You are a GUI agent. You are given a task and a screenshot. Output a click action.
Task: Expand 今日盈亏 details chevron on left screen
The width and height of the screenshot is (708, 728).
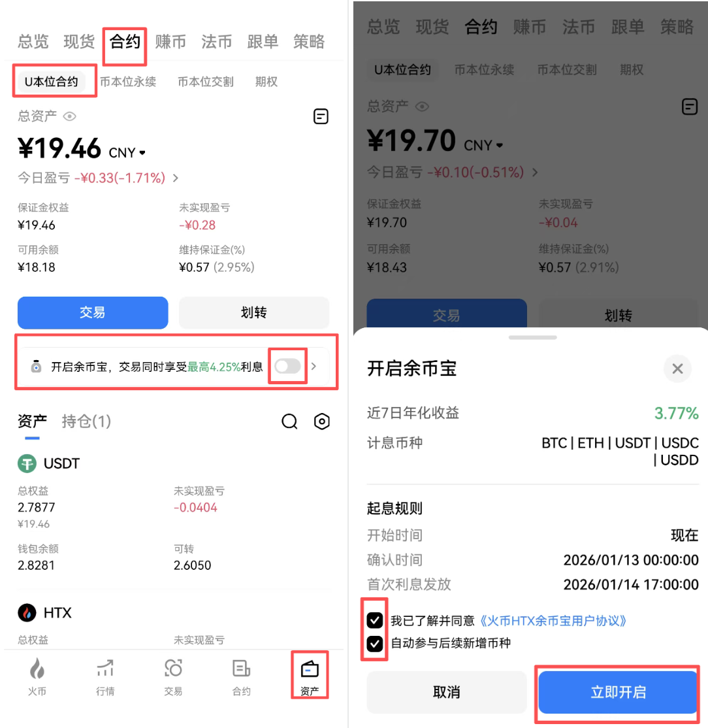176,178
